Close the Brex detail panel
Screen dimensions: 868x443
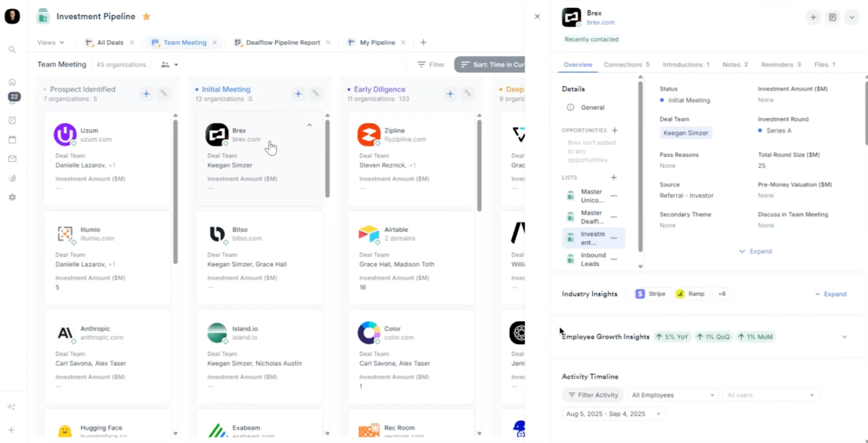537,16
